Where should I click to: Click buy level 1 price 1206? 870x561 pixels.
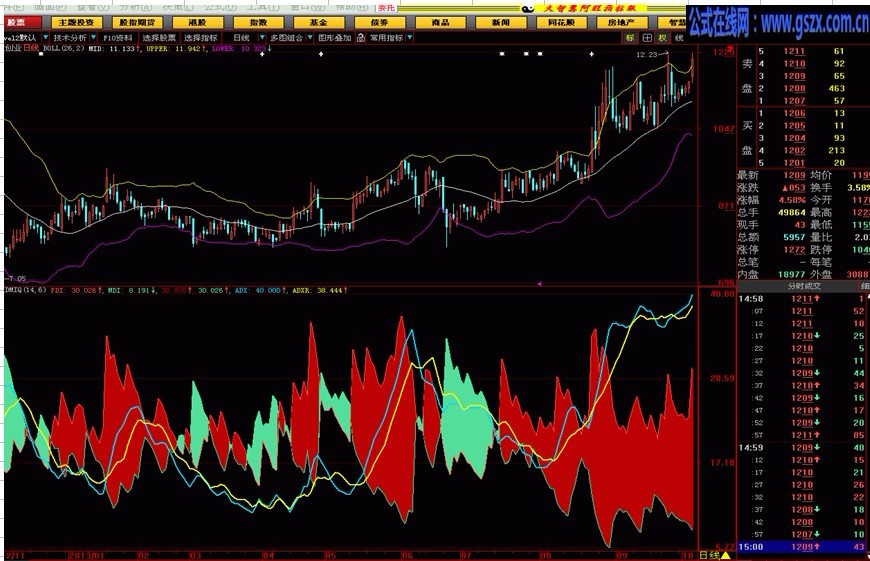(795, 113)
